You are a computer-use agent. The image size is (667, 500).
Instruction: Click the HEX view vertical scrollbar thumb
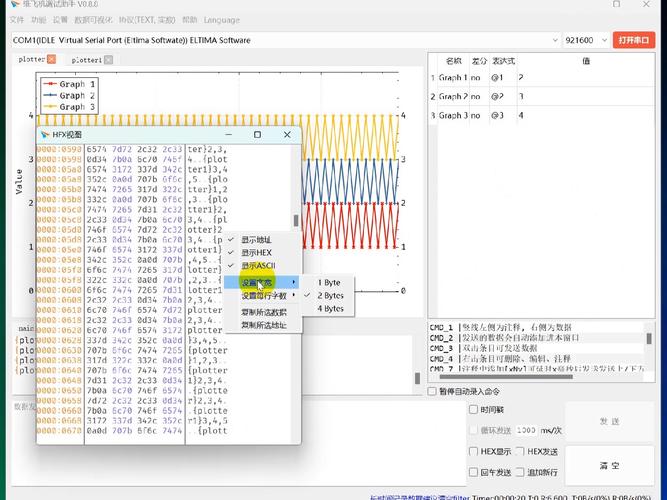(x=296, y=220)
